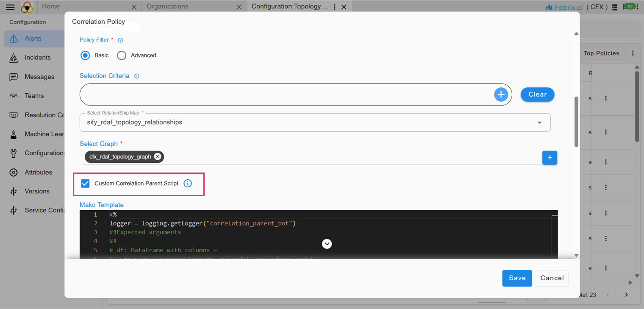Click the dialog's vertical scrollbar thumb
Screen dimensions: 644x309
click(x=576, y=122)
